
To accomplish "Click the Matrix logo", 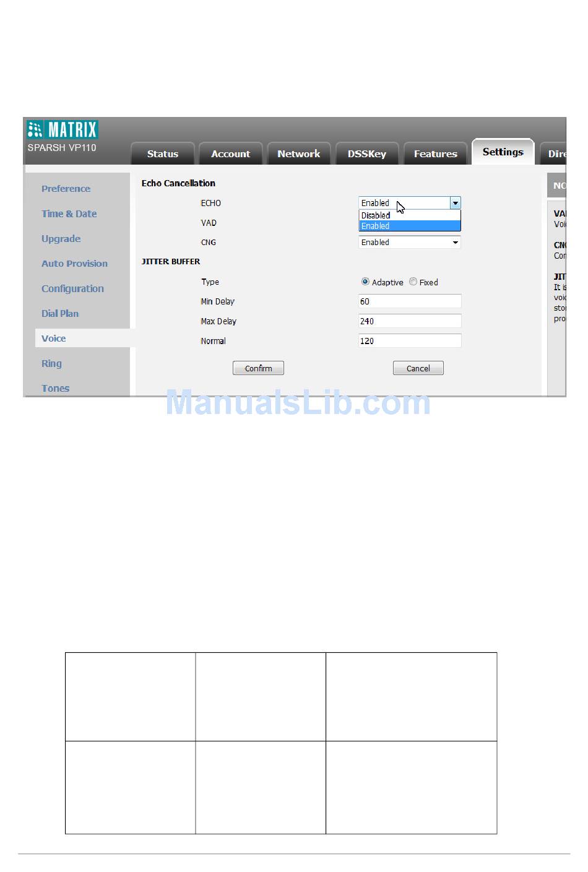I will point(63,129).
